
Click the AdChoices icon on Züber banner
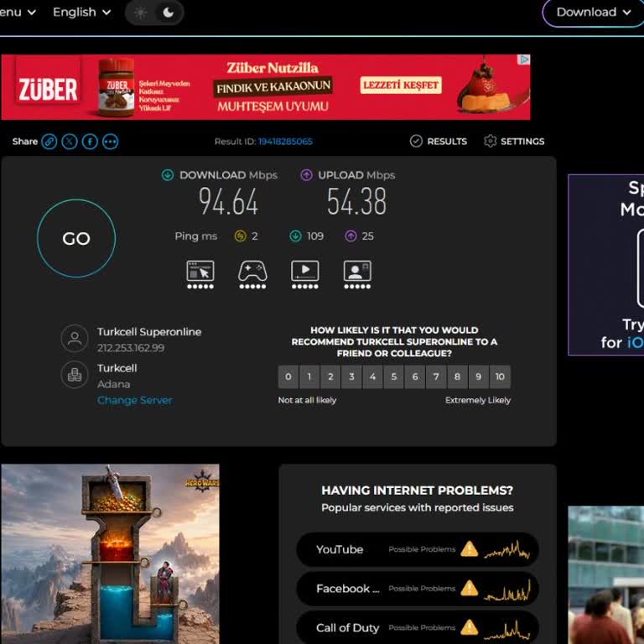(x=523, y=60)
